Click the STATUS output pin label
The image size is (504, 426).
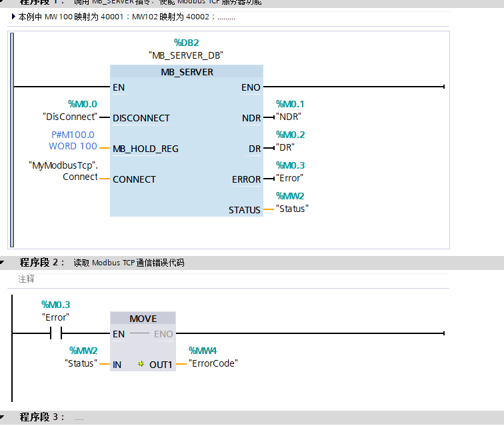click(244, 210)
